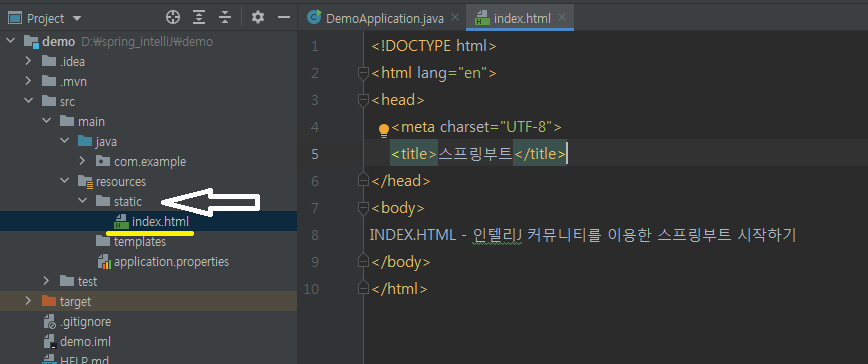This screenshot has height=364, width=868.
Task: Expand the .mvn folder
Action: coord(28,82)
